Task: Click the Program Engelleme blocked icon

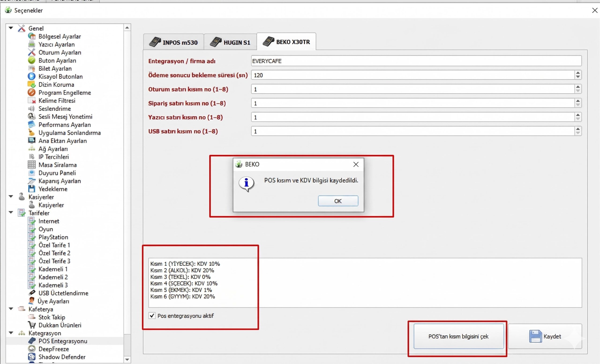Action: [31, 93]
